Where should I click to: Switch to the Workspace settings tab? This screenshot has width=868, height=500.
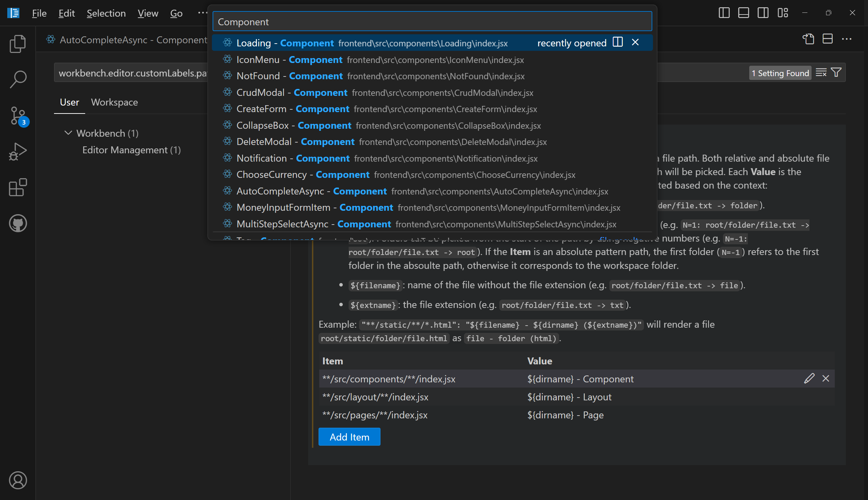(x=114, y=102)
